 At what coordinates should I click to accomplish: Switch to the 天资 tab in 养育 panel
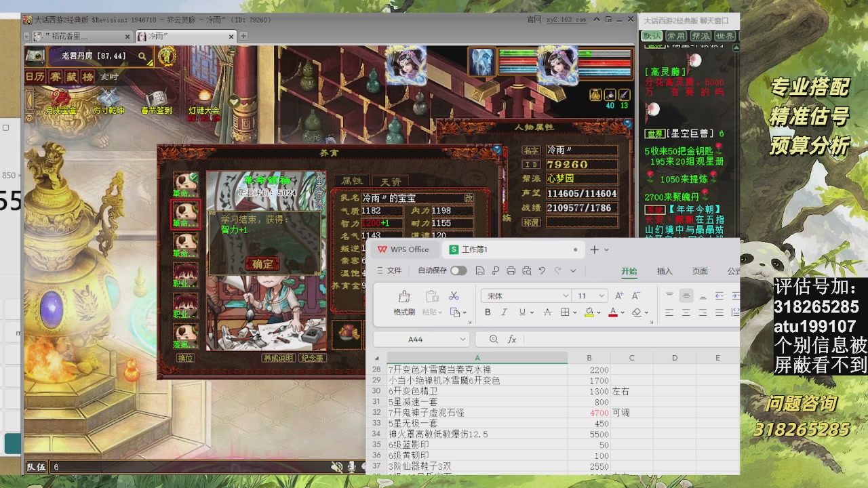click(x=391, y=182)
